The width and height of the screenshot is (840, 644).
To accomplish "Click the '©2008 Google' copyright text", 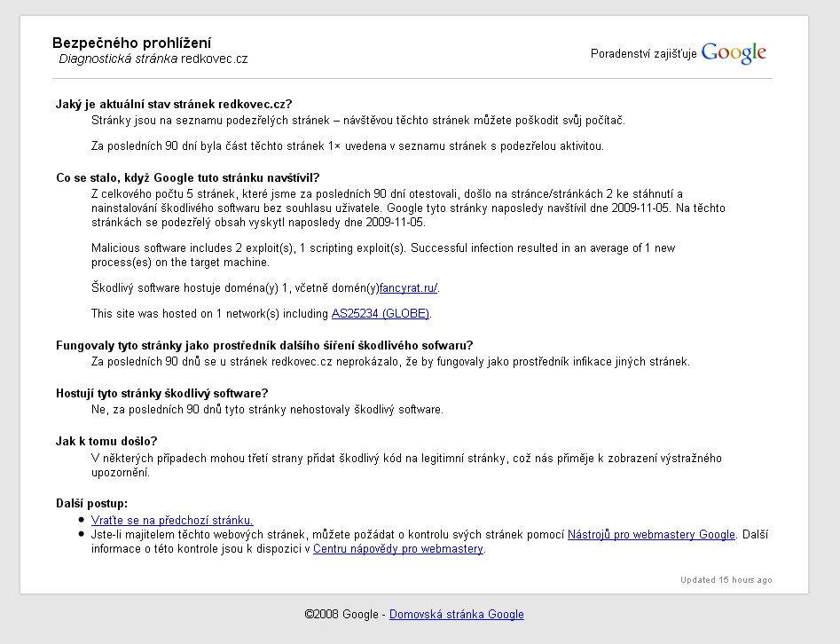I will 341,614.
